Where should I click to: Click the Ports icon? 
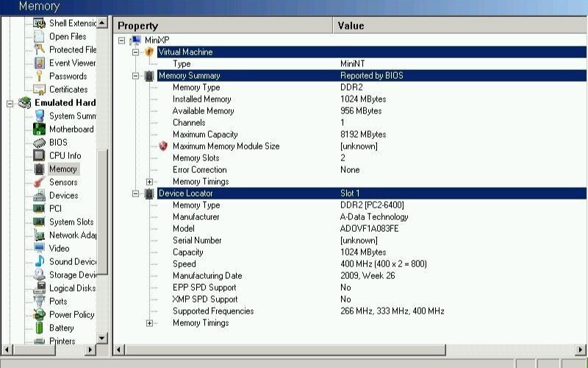[x=40, y=301]
